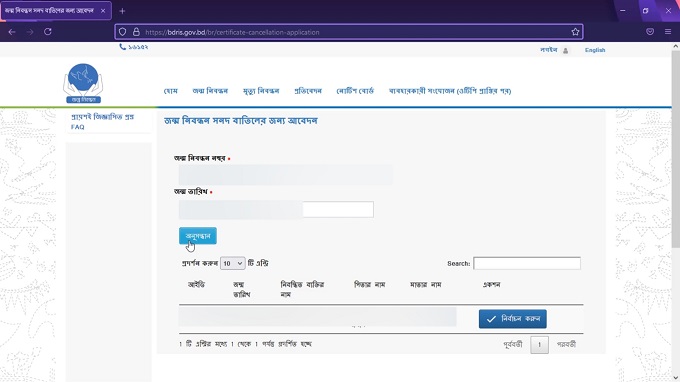The image size is (680, 382).
Task: Open the মৃত্যু নিবন্ধন menu
Action: point(261,91)
